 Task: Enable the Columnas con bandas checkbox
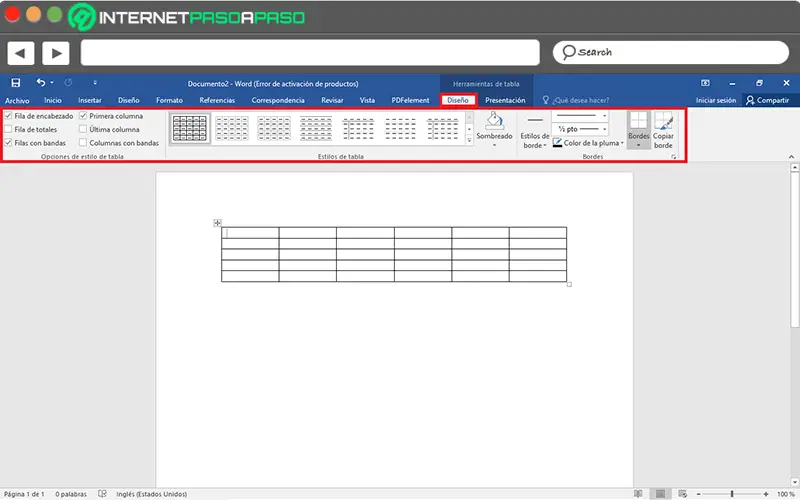[83, 143]
